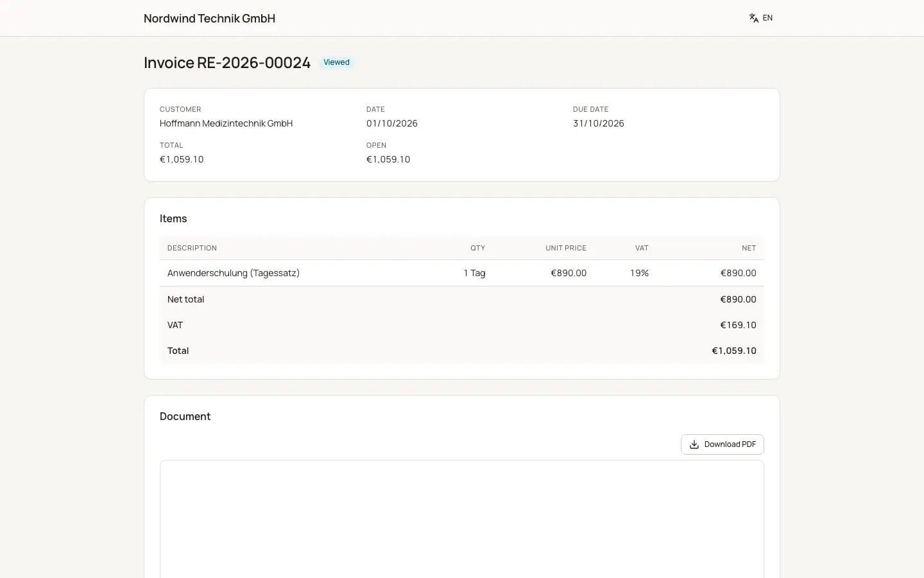Screen dimensions: 924x578
Task: Click the Nordwind Technik GmbH header title
Action: click(x=209, y=18)
